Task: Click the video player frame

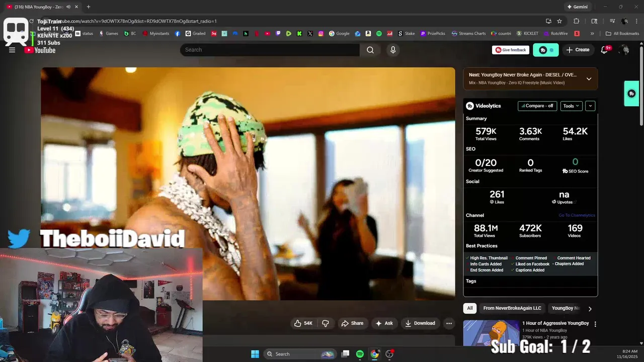Action: (248, 184)
